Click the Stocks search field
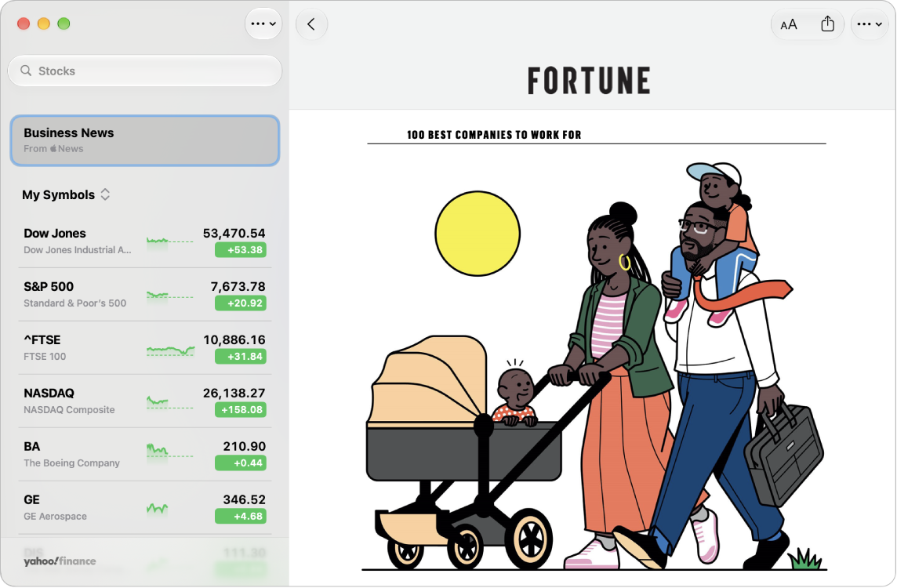Screen dimensions: 897x588 click(x=145, y=71)
